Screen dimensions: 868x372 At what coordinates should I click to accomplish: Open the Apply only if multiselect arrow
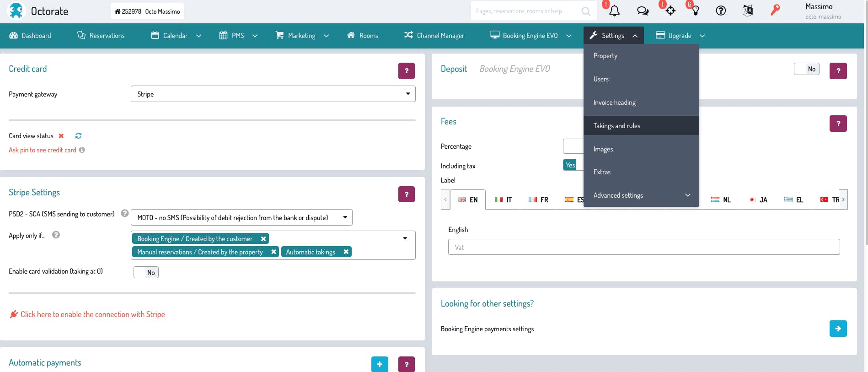[405, 238]
